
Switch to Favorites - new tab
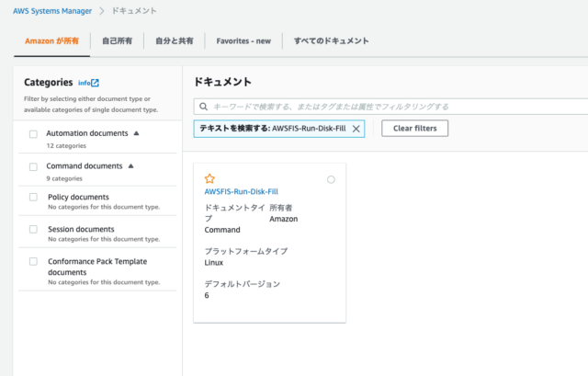[x=243, y=40]
